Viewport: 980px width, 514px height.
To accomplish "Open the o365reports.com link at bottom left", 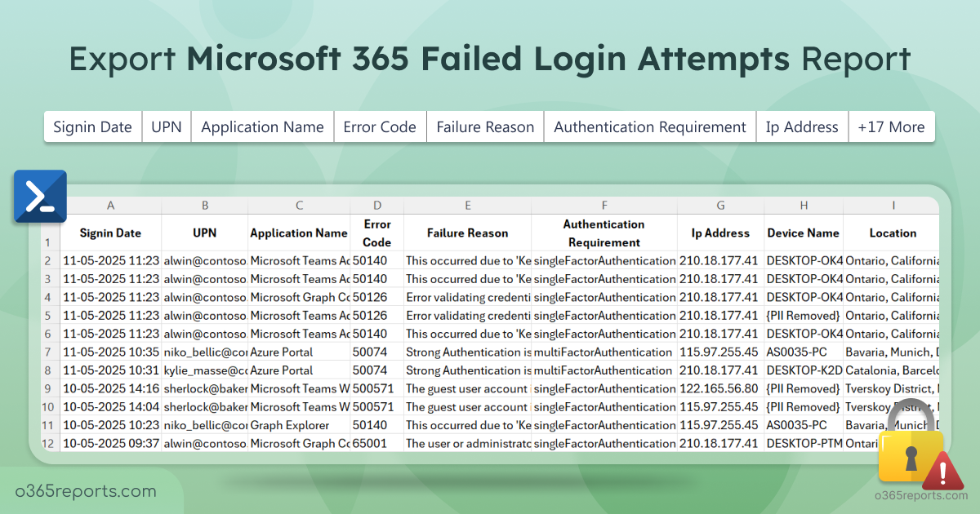I will pos(87,491).
